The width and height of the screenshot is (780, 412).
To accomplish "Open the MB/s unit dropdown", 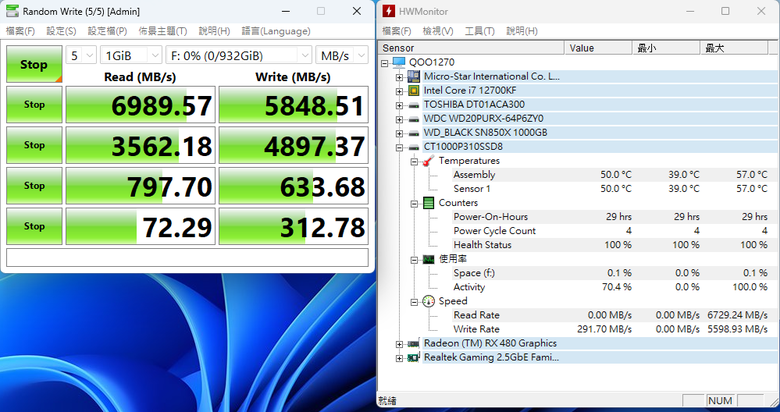I will point(342,55).
